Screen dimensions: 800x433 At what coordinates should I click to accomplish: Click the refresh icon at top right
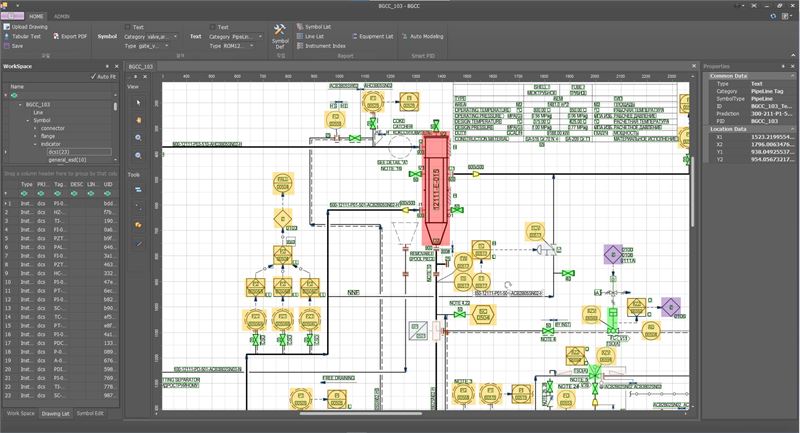(x=773, y=16)
